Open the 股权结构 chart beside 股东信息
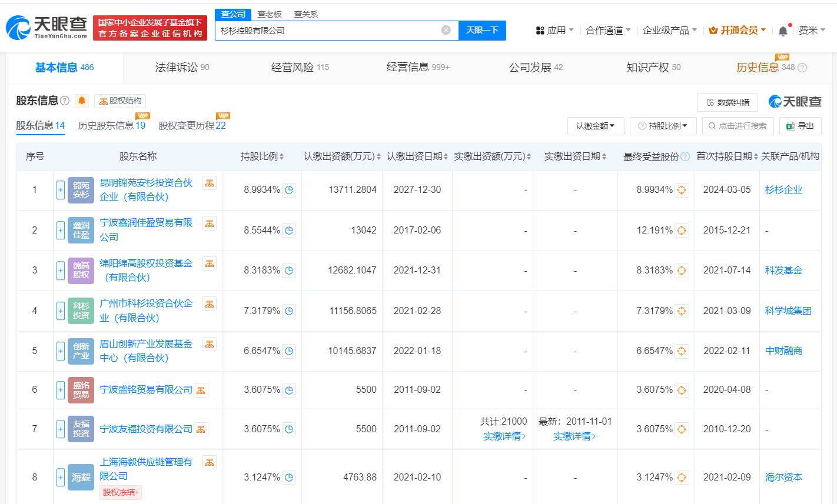The width and height of the screenshot is (837, 504). click(x=121, y=101)
